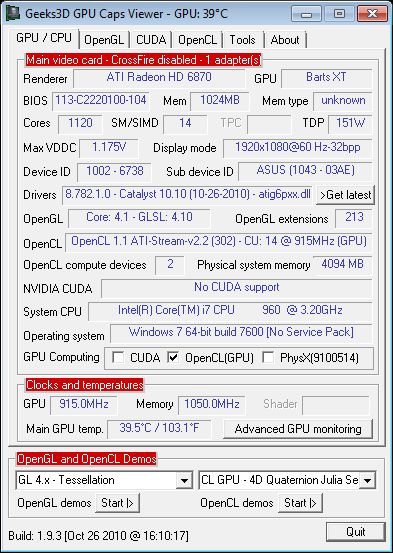Click the BIOS value 113-C2220100-104
393x553 pixels.
pos(101,101)
